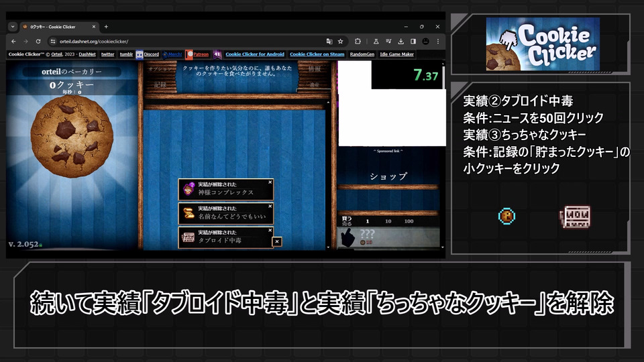
Task: Open Chrome downloads icon
Action: pyautogui.click(x=401, y=42)
